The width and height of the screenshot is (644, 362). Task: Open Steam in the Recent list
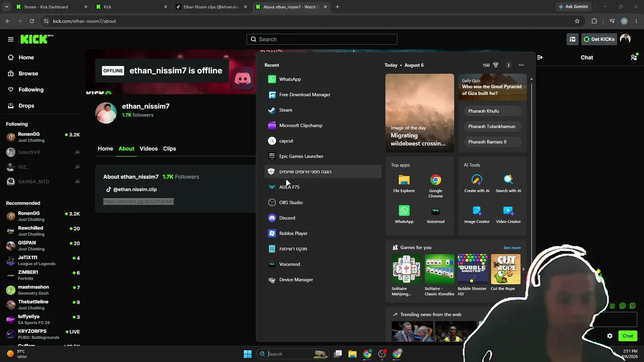[323, 110]
